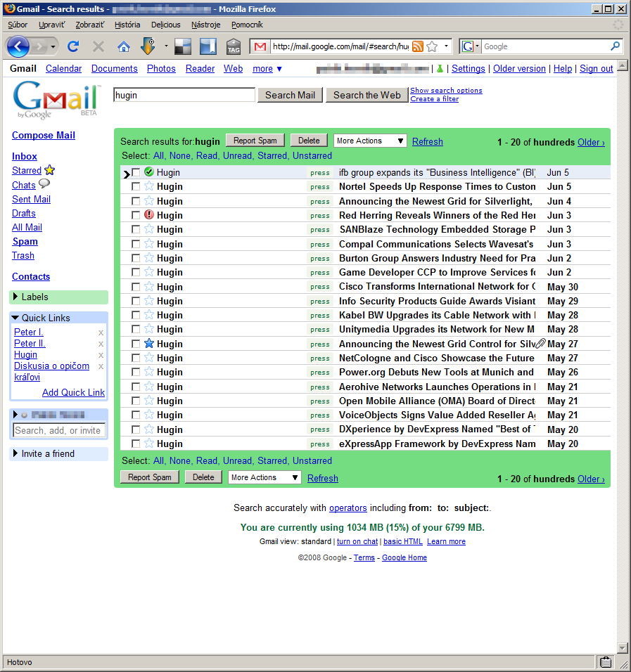Bookmark page with the star icon

tap(432, 46)
